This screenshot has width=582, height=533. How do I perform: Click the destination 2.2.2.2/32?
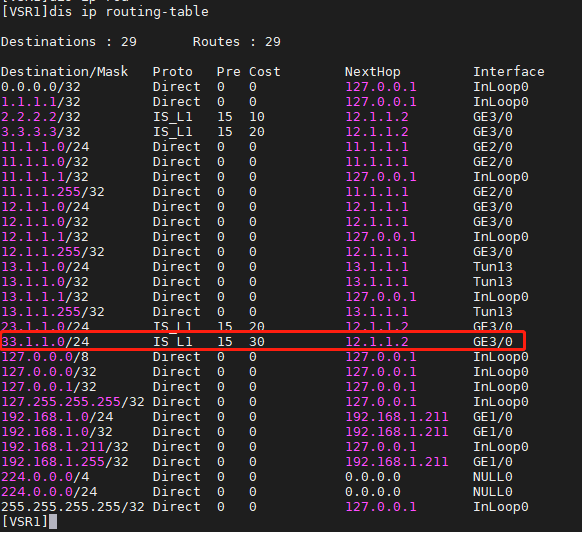pos(41,117)
